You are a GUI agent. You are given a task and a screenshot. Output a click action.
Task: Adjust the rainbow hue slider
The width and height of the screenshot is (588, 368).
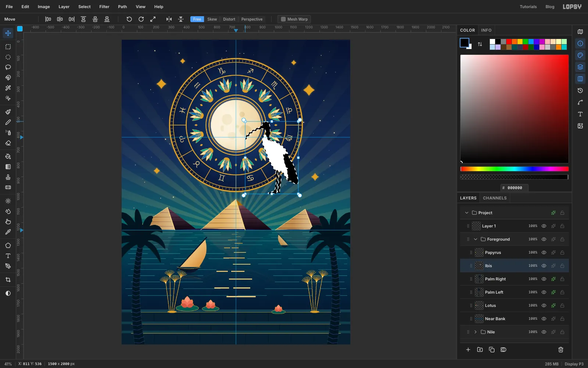click(x=514, y=169)
